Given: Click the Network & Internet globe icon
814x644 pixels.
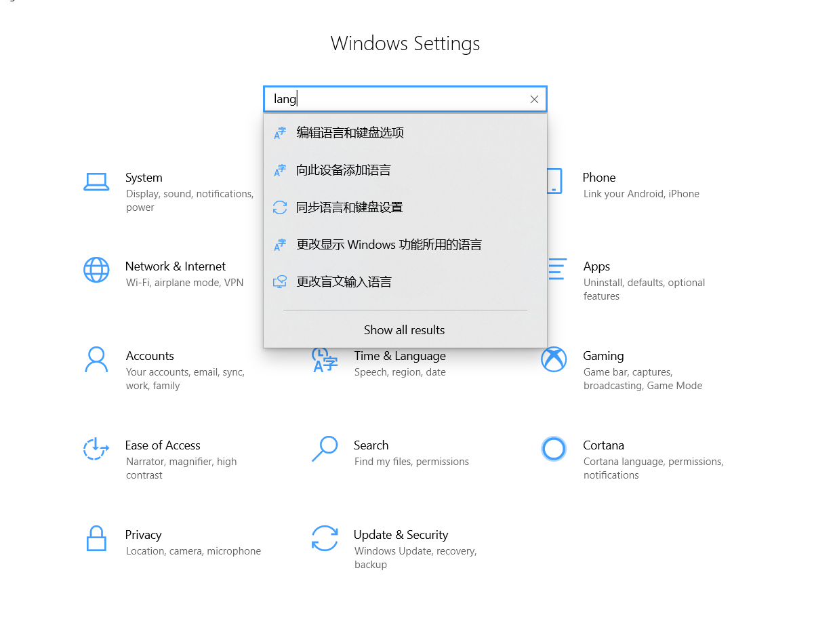Looking at the screenshot, I should [x=96, y=270].
